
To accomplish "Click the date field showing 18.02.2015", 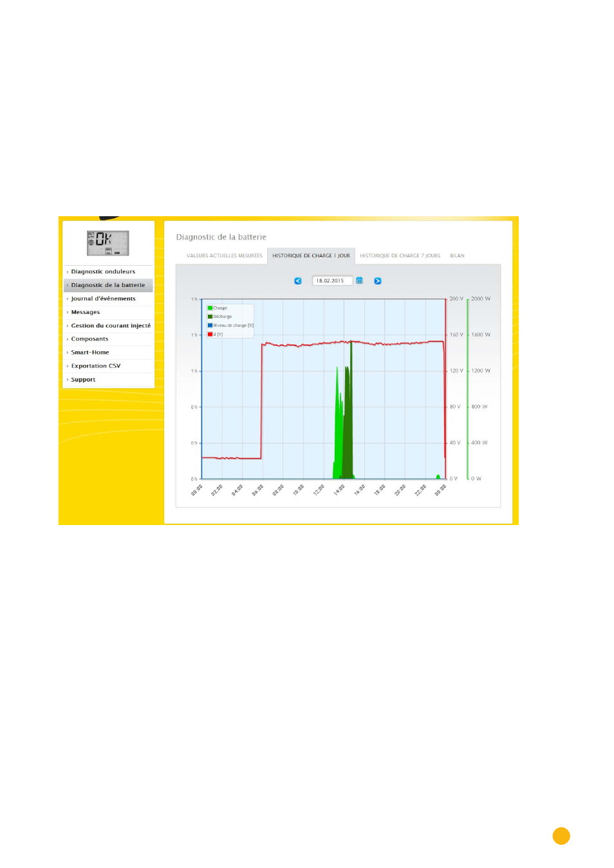I will coord(332,281).
